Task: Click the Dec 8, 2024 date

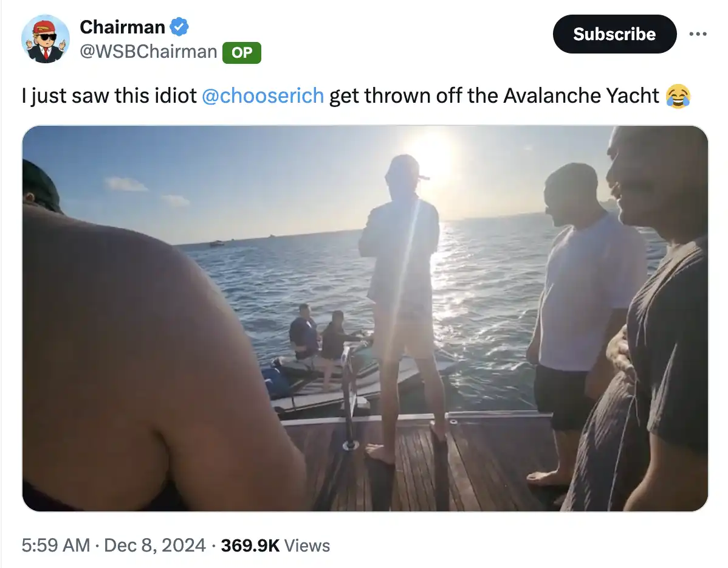Action: coord(155,545)
